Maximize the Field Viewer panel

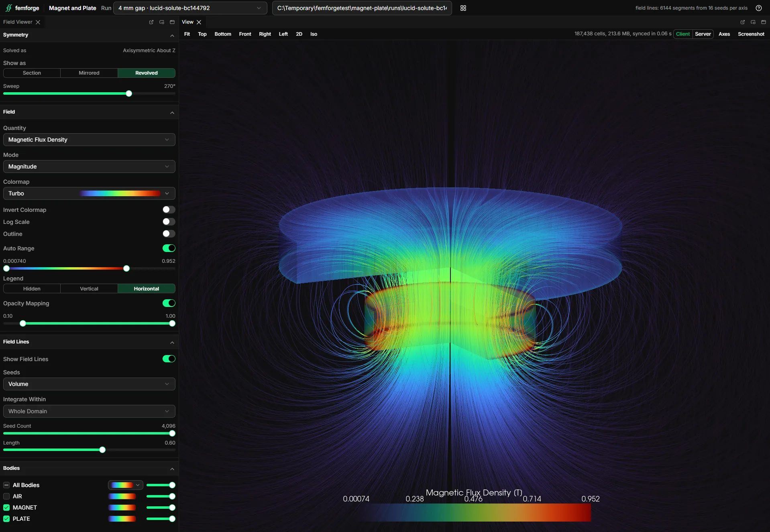172,22
